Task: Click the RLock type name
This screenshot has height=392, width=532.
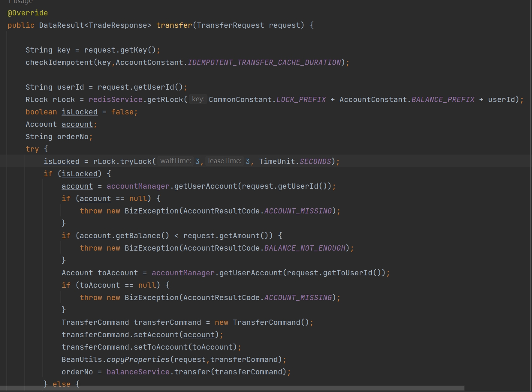Action: pyautogui.click(x=37, y=100)
